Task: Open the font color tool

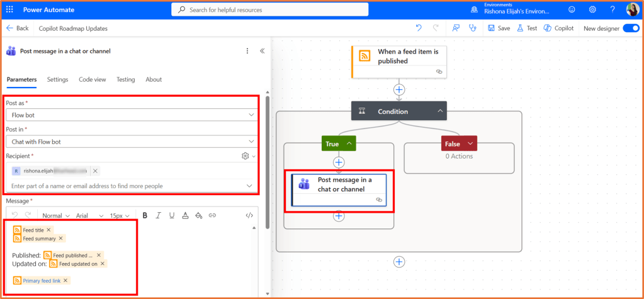Action: coord(185,215)
